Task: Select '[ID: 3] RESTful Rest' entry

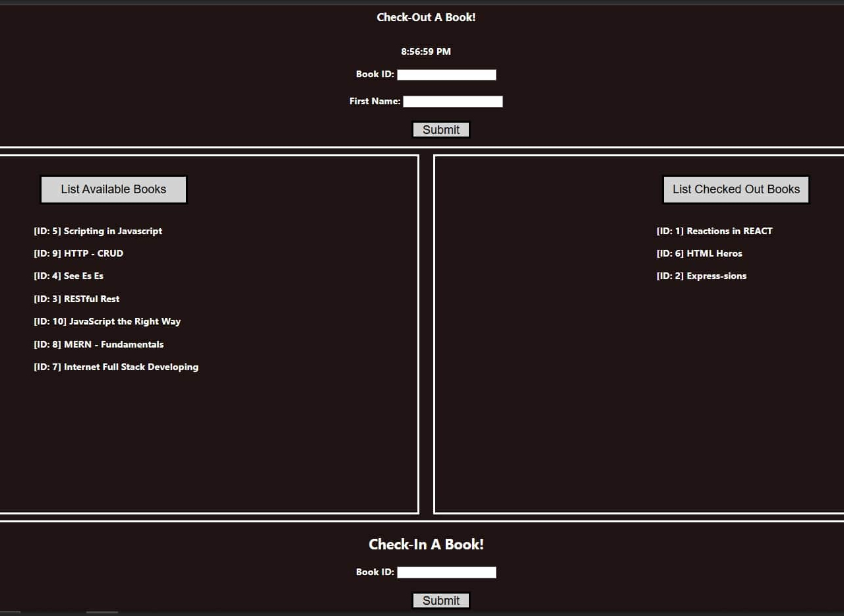Action: tap(76, 299)
